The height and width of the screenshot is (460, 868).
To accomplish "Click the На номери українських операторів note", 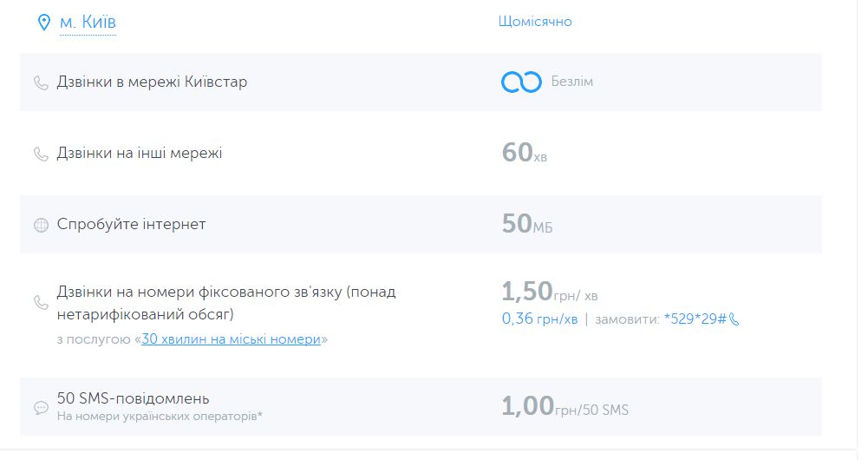I will pyautogui.click(x=160, y=417).
